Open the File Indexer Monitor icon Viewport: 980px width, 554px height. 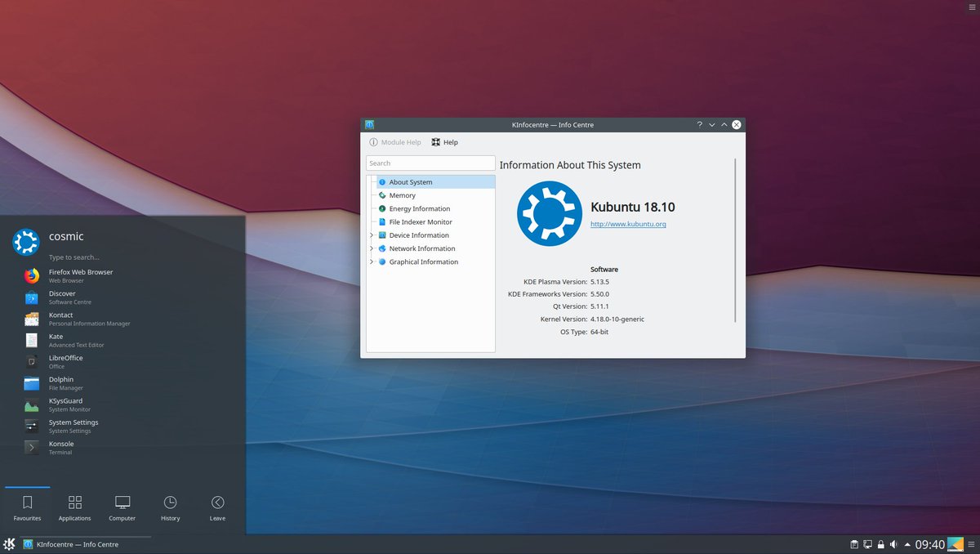(x=382, y=221)
